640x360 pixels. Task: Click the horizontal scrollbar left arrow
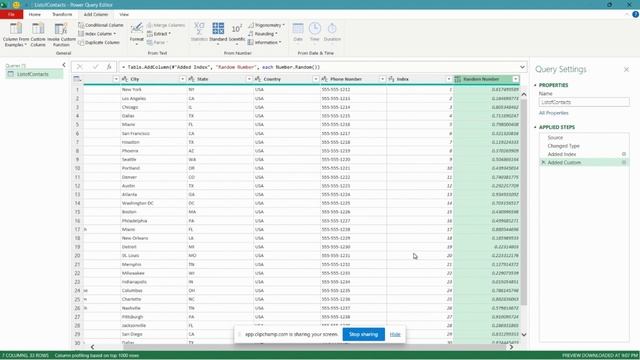[92, 347]
